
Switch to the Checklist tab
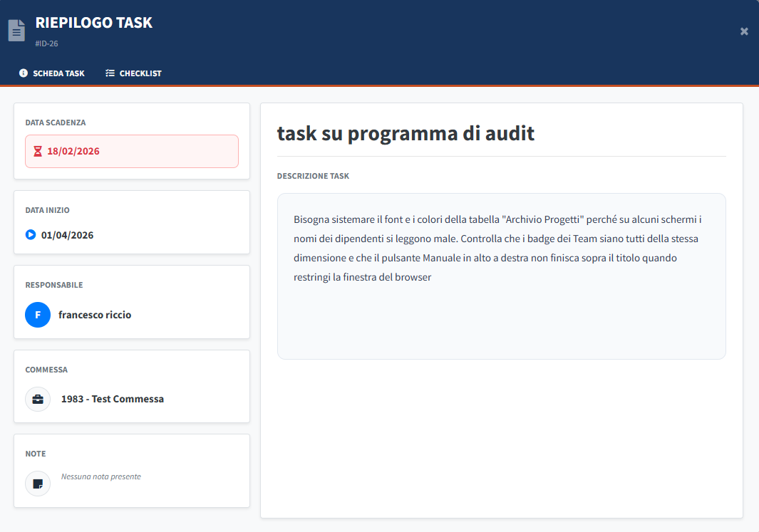click(x=133, y=73)
